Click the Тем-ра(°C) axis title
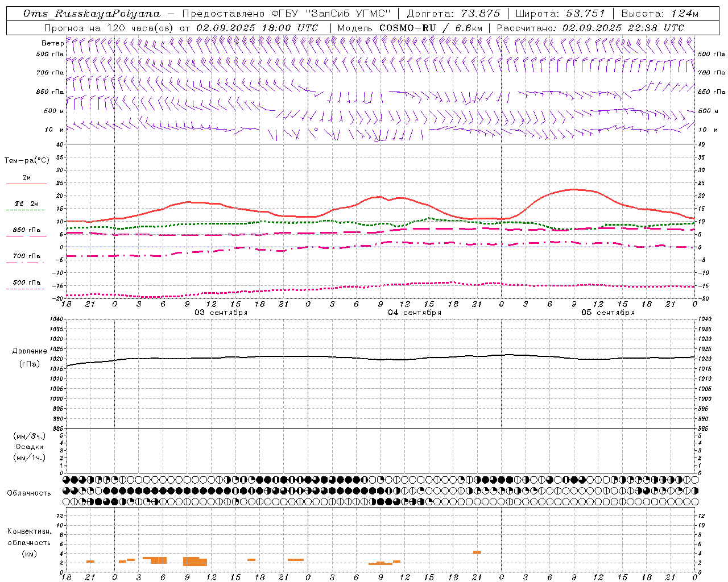This screenshot has height=582, width=728. [x=27, y=161]
